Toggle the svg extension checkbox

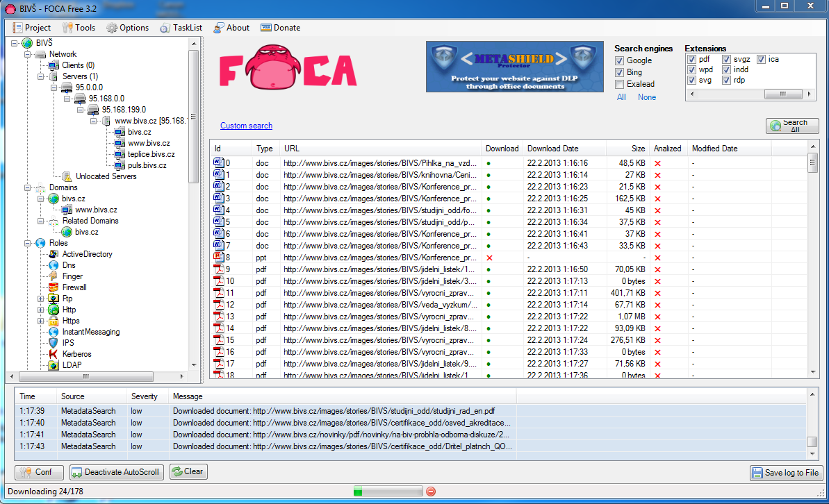point(691,81)
